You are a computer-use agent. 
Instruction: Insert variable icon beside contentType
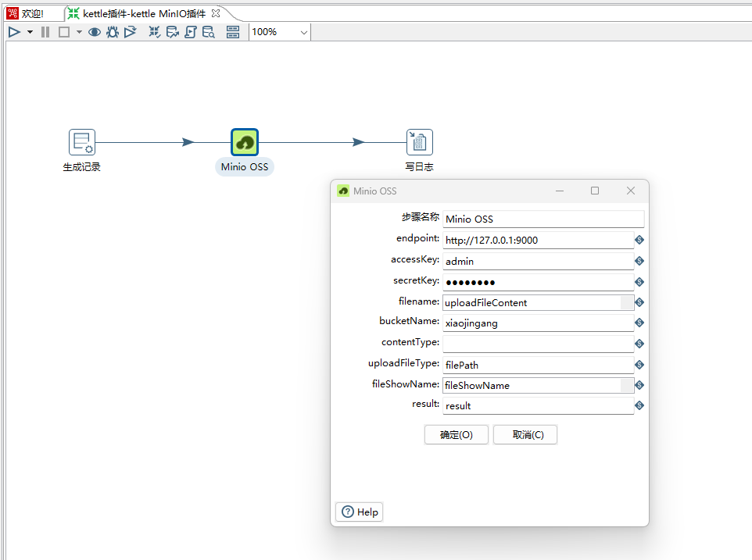639,344
